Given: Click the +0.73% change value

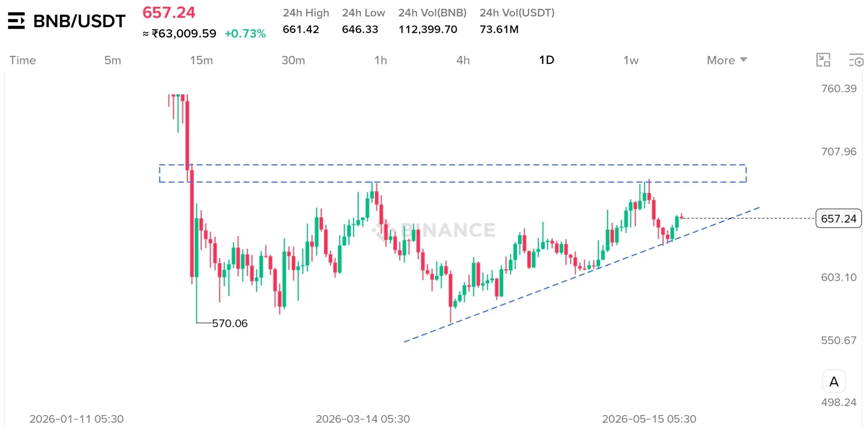Looking at the screenshot, I should pos(245,33).
